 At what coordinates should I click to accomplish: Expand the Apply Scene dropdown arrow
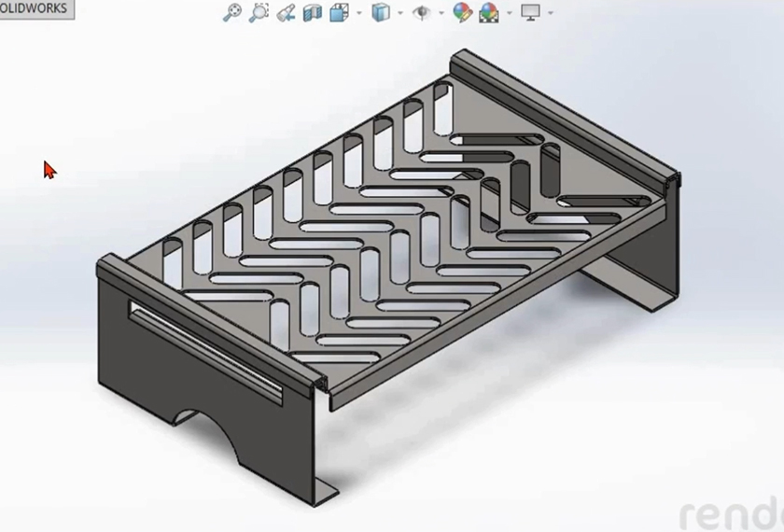(508, 13)
